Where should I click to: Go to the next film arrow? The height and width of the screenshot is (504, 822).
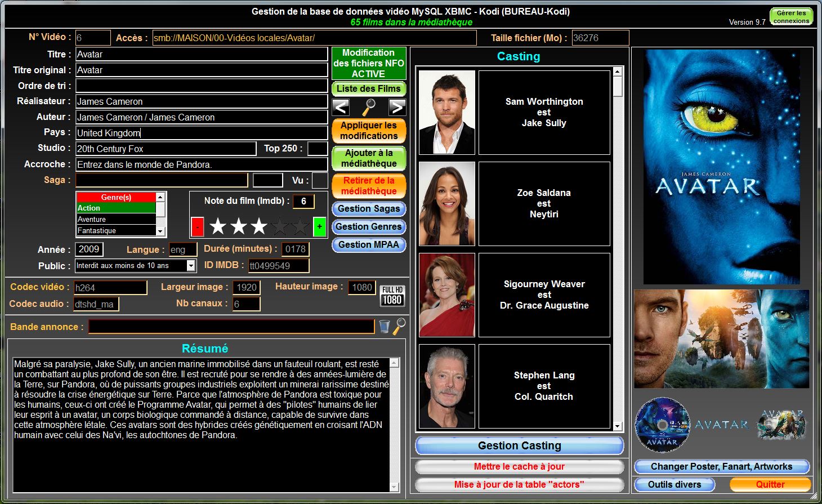click(397, 107)
